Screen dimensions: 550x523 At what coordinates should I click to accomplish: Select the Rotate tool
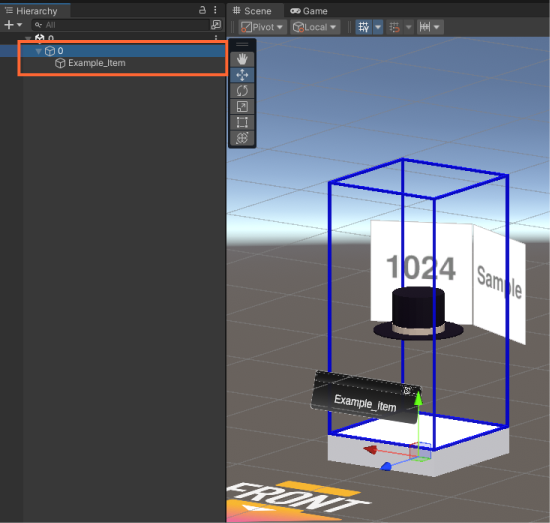click(x=242, y=90)
